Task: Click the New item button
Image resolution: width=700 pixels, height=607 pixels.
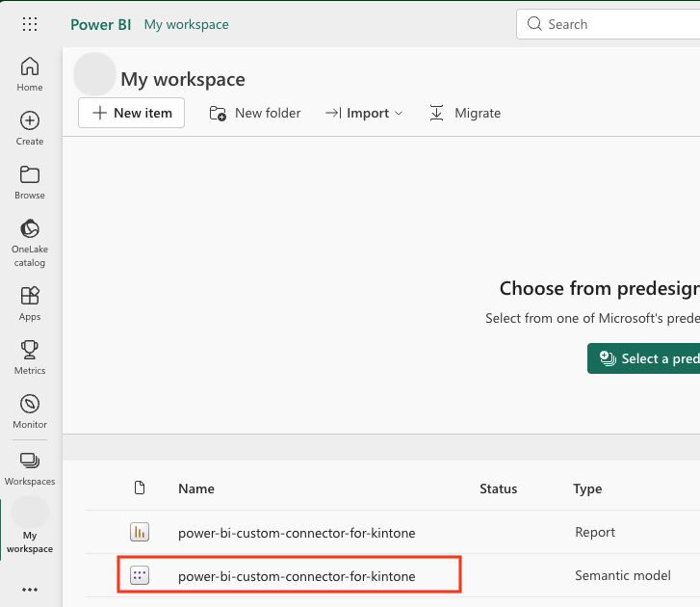Action: [x=131, y=113]
